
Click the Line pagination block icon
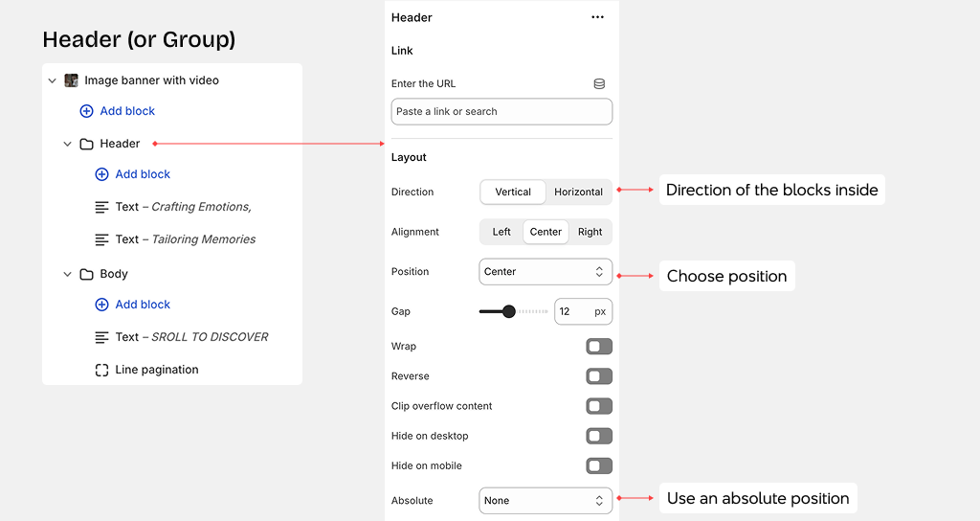tap(101, 370)
